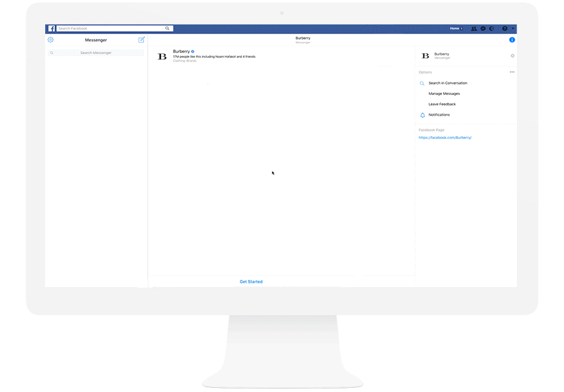Open the messages icon in top bar
The height and width of the screenshot is (392, 564).
click(483, 29)
